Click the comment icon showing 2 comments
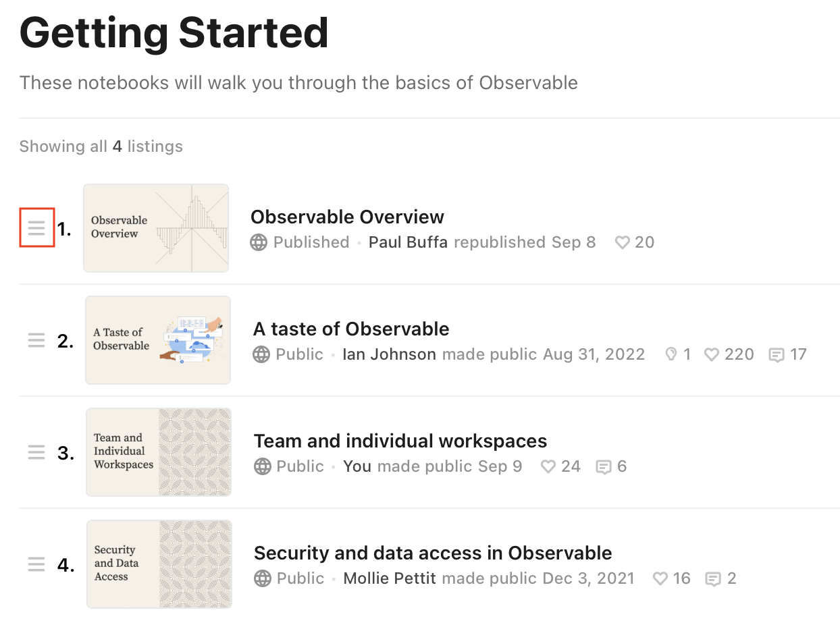This screenshot has height=629, width=840. (714, 578)
